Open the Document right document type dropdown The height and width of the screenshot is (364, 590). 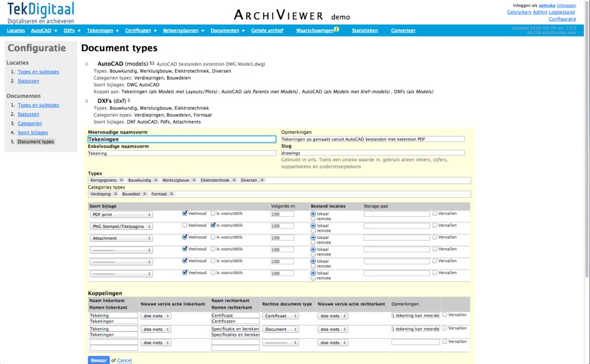[x=281, y=329]
